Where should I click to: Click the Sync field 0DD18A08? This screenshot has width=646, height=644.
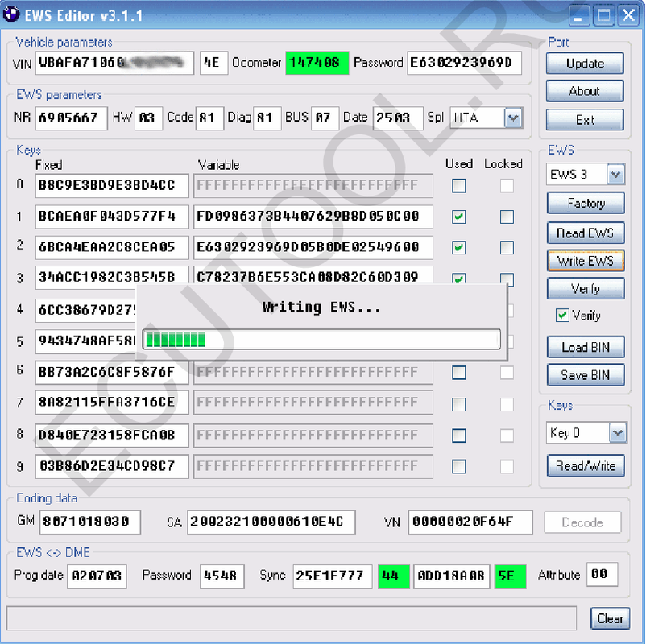pos(452,576)
